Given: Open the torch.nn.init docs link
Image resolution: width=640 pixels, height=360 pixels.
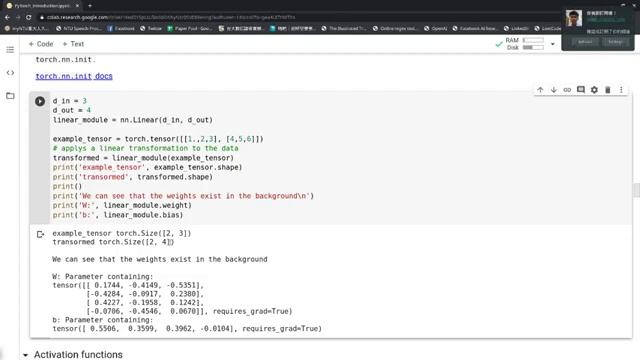Looking at the screenshot, I should 74,76.
